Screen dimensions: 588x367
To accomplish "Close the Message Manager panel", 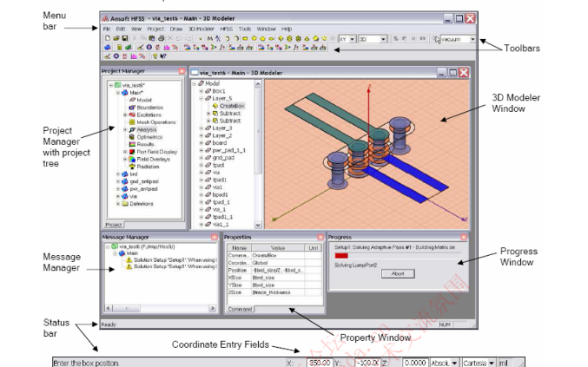I will 215,237.
